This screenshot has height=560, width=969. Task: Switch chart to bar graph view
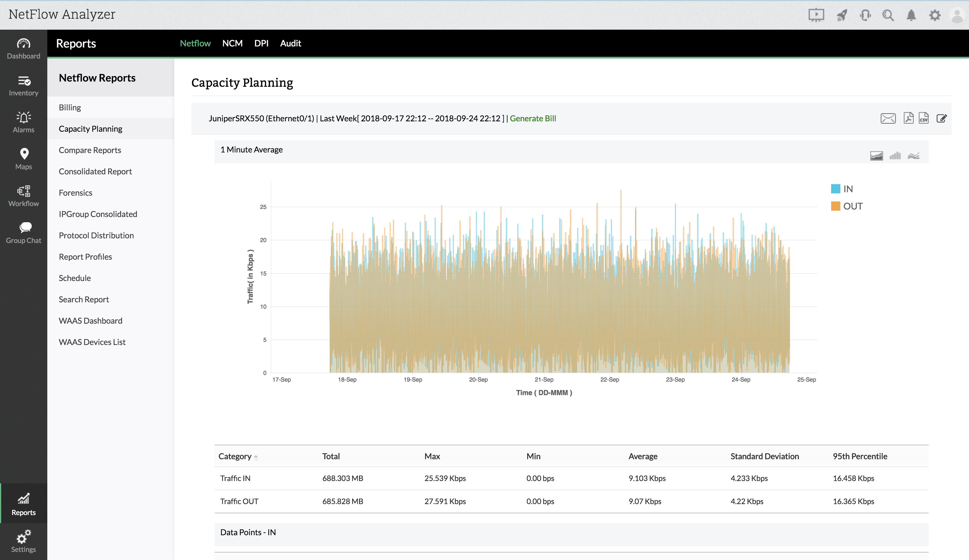895,156
